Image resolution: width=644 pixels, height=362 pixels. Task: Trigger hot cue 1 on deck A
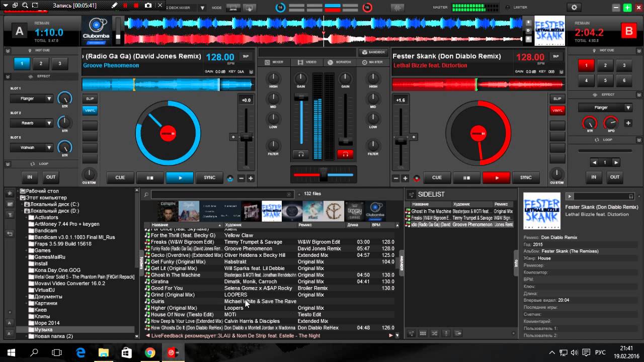[x=22, y=63]
